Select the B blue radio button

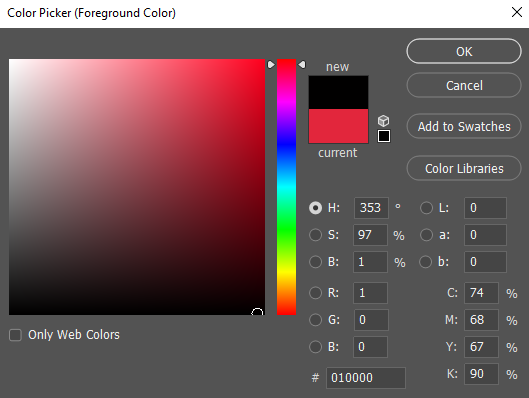pyautogui.click(x=315, y=347)
